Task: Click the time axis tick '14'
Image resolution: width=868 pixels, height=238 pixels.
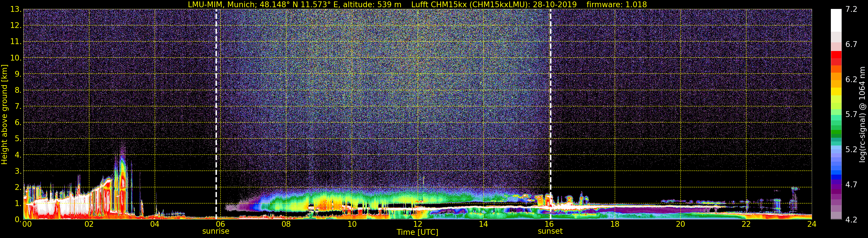Action: pyautogui.click(x=483, y=224)
